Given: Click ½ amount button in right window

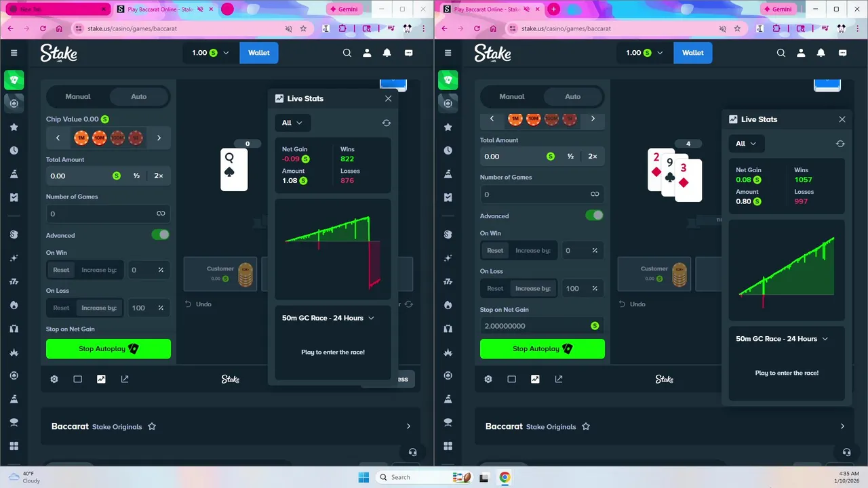Looking at the screenshot, I should coord(570,156).
